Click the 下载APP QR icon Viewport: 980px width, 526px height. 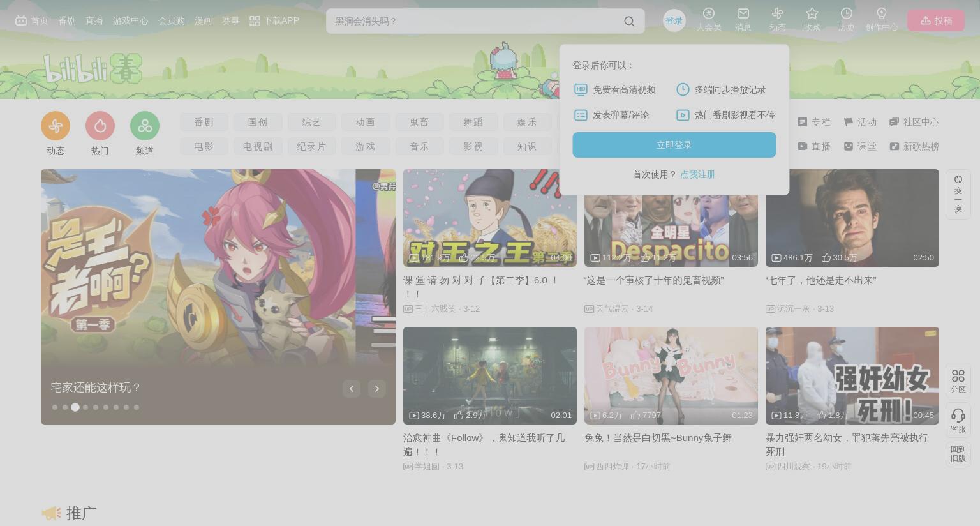click(x=255, y=21)
